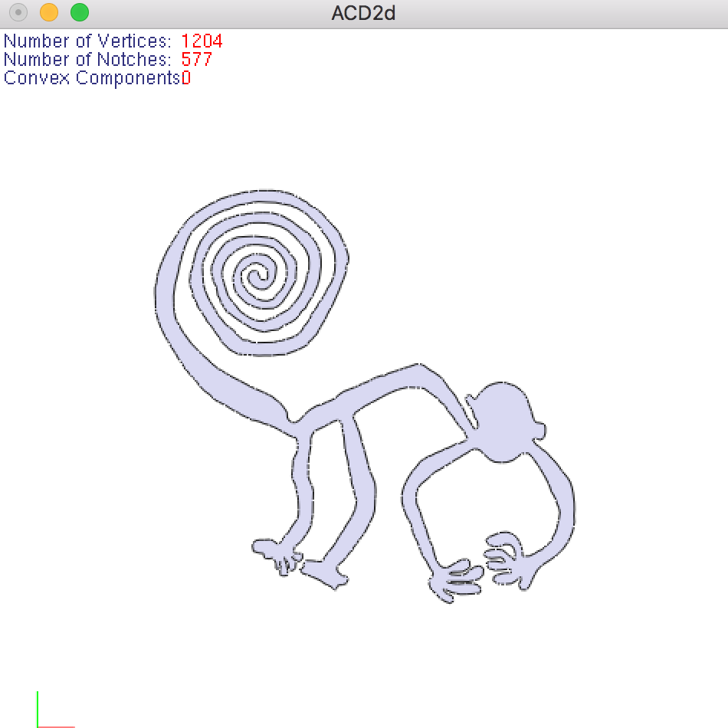Click the grey disabled close button
Viewport: 728px width, 728px height.
coord(18,12)
